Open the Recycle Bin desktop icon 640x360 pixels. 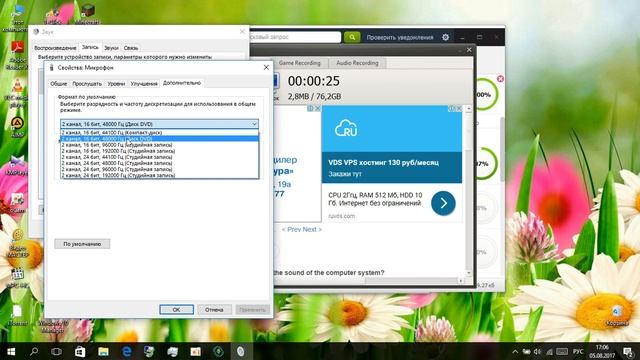click(616, 316)
